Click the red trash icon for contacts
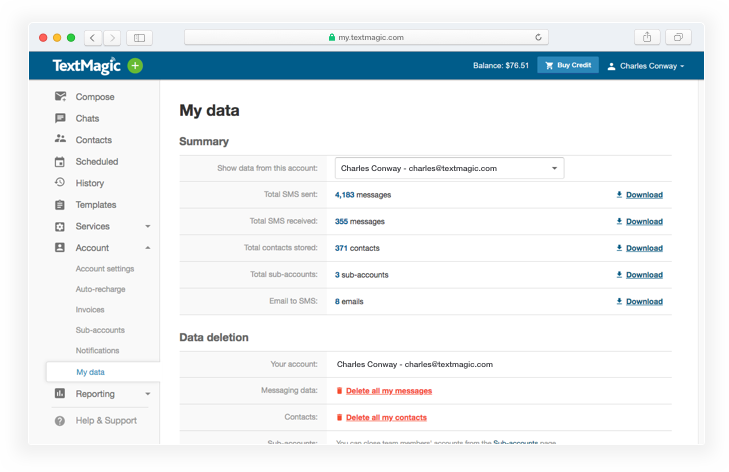The height and width of the screenshot is (472, 729). (339, 417)
